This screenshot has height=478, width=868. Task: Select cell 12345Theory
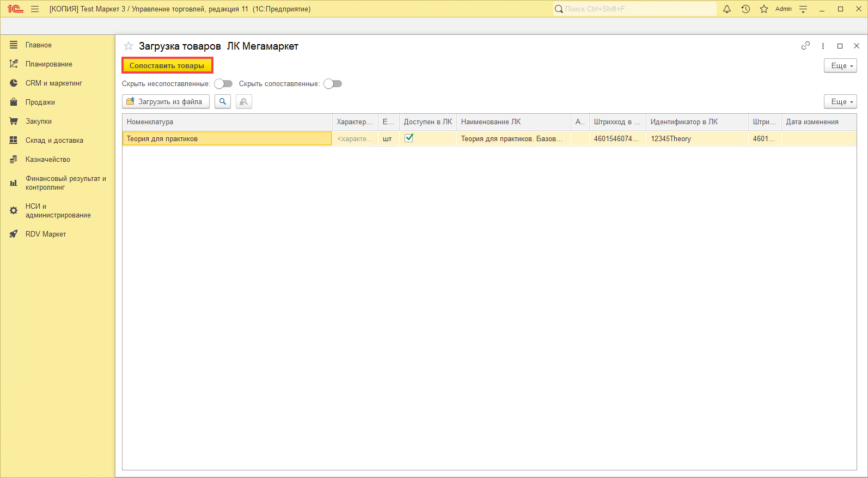pyautogui.click(x=697, y=138)
